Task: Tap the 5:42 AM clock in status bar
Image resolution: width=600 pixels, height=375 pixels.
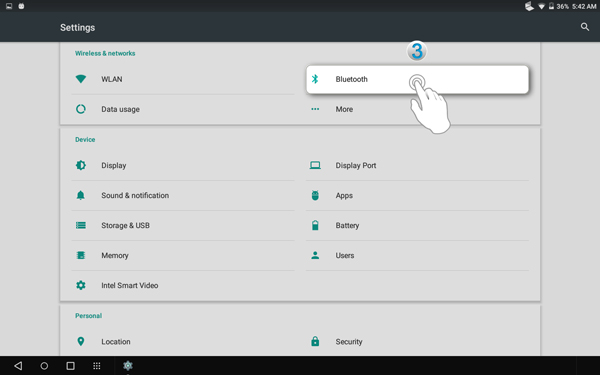Action: [584, 7]
